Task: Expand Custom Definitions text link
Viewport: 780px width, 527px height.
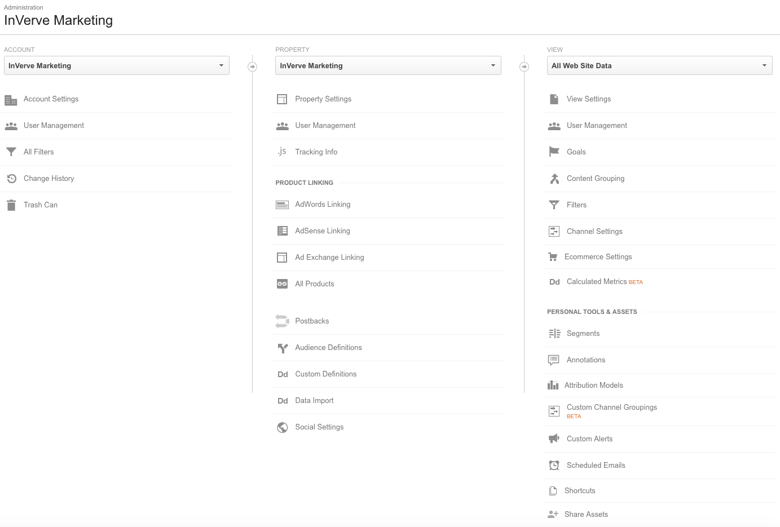Action: [x=326, y=374]
